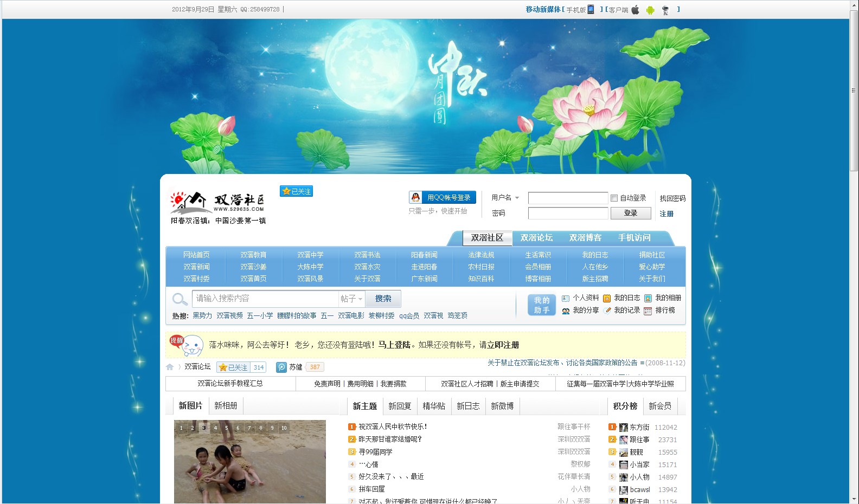Open thread 祝双滘人民中秋节快乐!
Screen dimensions: 859x504
tap(393, 427)
